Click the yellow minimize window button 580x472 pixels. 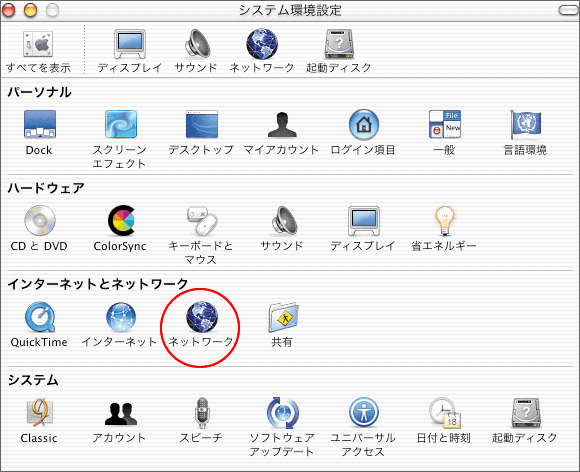point(31,10)
